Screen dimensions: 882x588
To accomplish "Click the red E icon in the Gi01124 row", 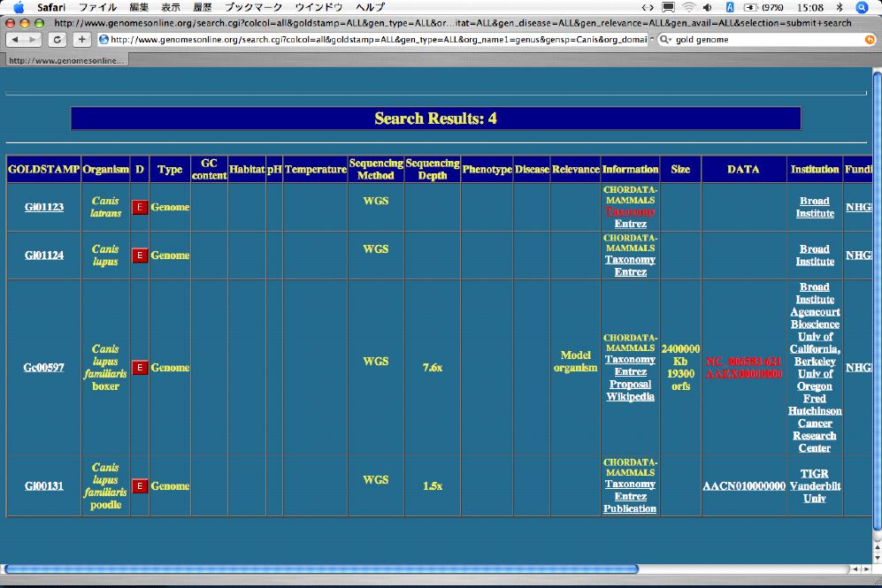I will point(140,256).
